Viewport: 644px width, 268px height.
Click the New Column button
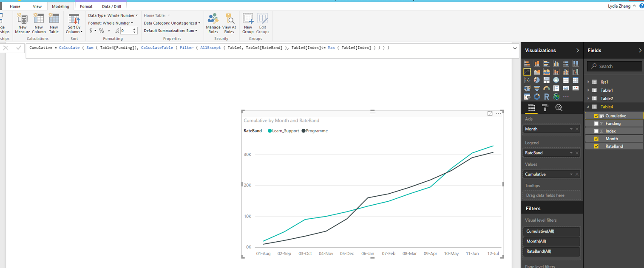click(x=39, y=23)
